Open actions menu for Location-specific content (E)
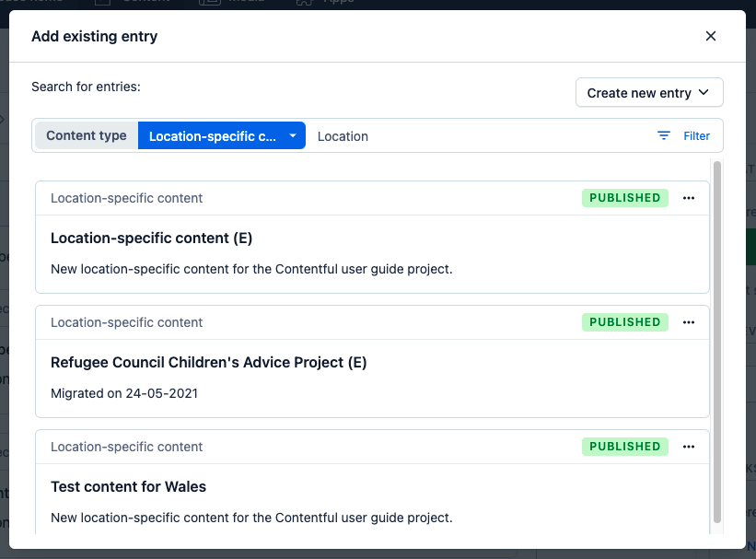The height and width of the screenshot is (559, 756). point(689,198)
